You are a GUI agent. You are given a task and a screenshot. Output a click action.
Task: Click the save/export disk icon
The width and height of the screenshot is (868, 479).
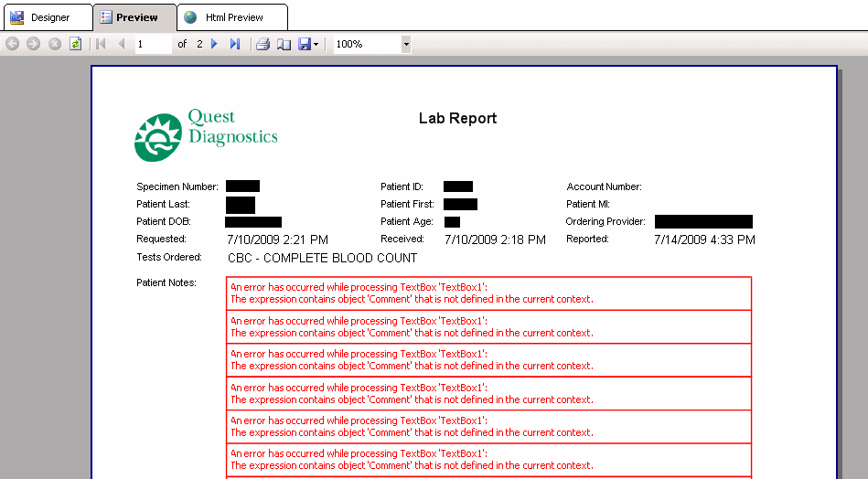click(x=305, y=44)
